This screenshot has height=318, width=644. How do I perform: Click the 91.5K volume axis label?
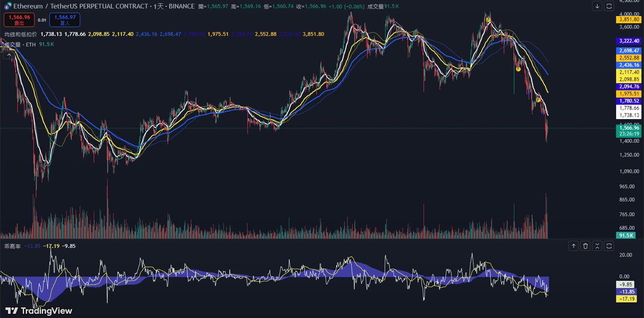pyautogui.click(x=627, y=235)
